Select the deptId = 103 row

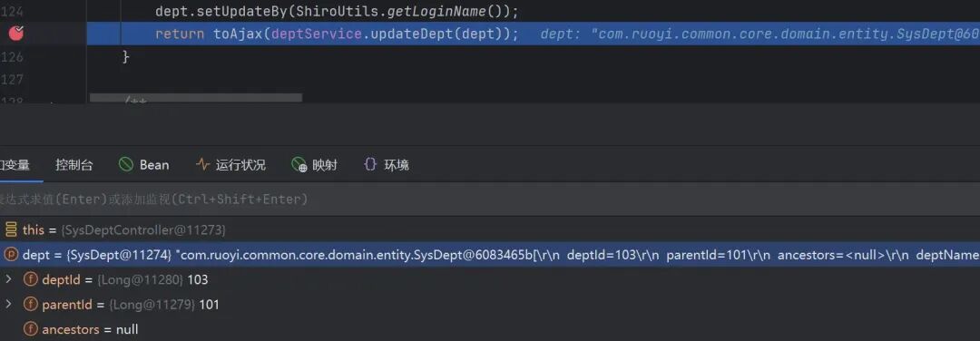490,279
